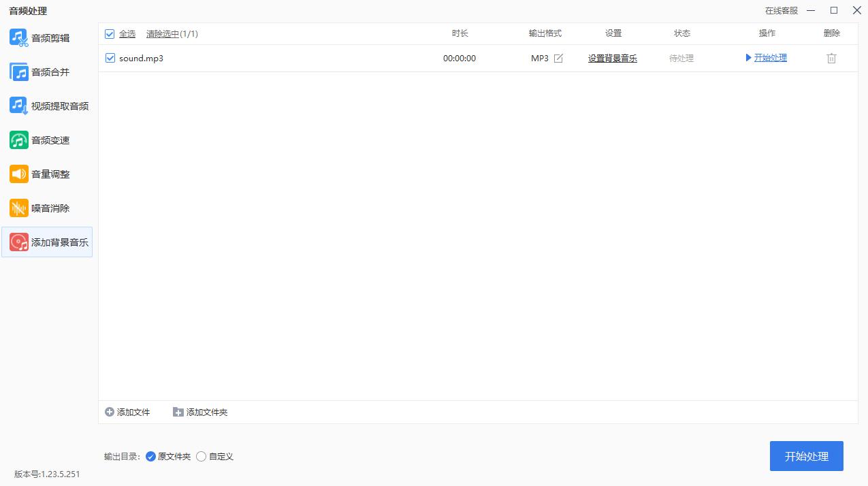Open the 音频合并 audio merge tool

click(x=48, y=71)
